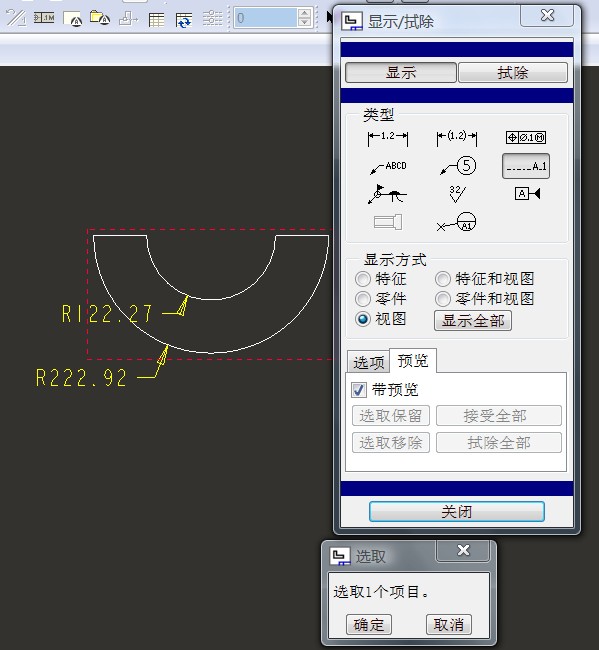
Task: Click the first toolbar icon with diagonal lines
Action: [17, 18]
